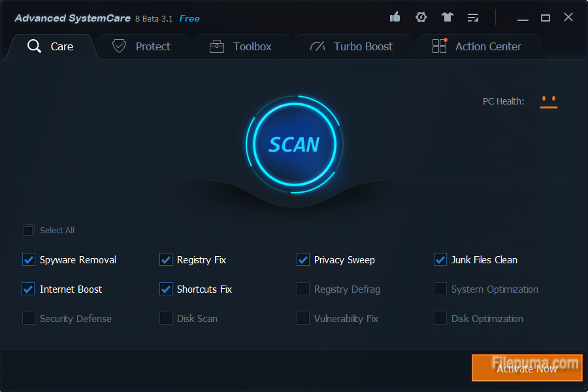Screen dimensions: 588x392
Task: Switch to the Action Center tab
Action: pyautogui.click(x=478, y=46)
